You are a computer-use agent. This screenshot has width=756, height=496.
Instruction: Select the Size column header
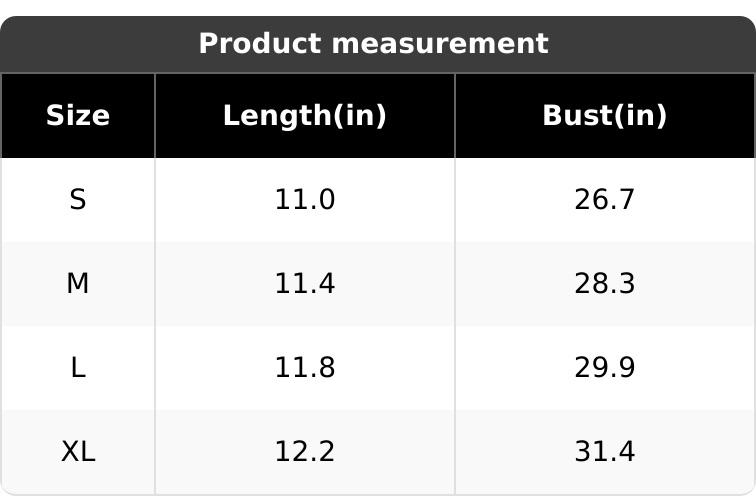coord(77,116)
